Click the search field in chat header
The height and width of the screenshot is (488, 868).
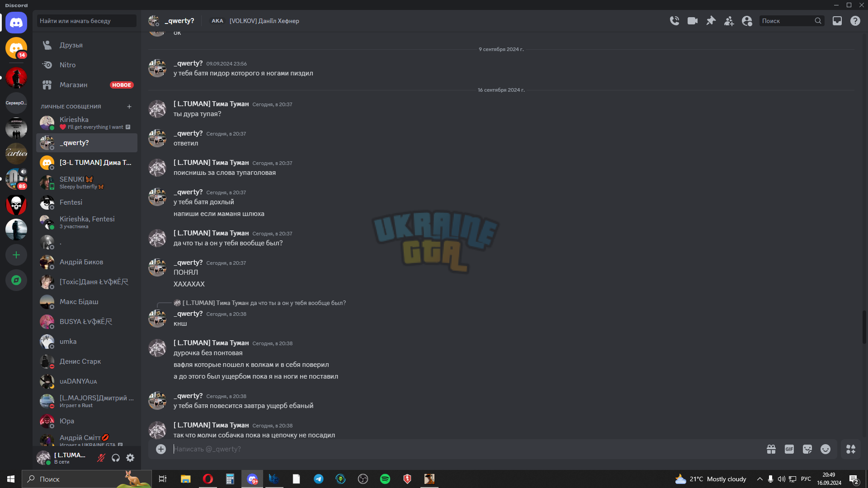(792, 21)
